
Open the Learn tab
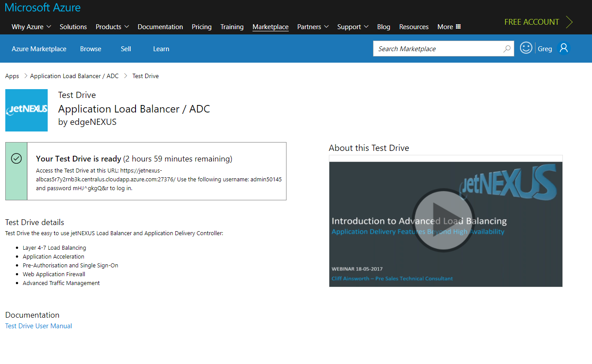(x=161, y=49)
